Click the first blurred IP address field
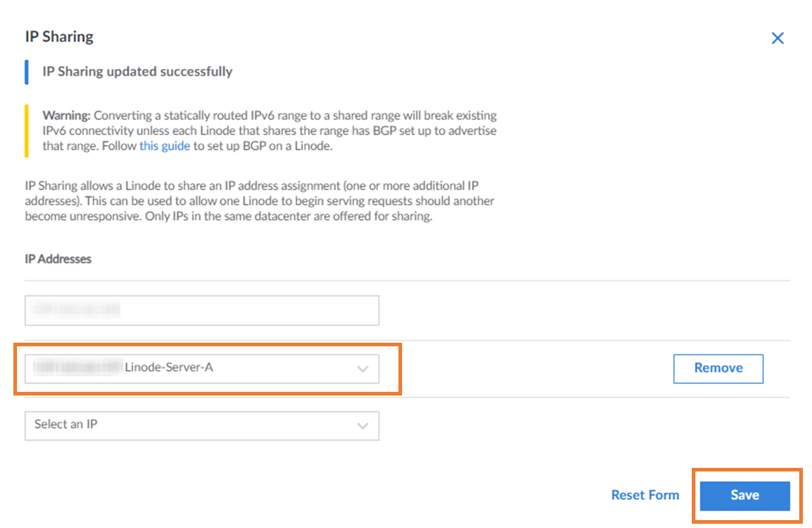The width and height of the screenshot is (812, 528). click(202, 310)
